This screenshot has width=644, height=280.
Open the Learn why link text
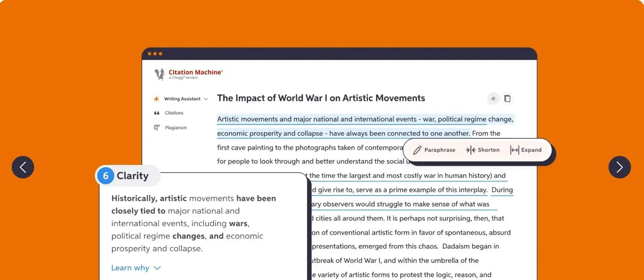click(x=130, y=268)
